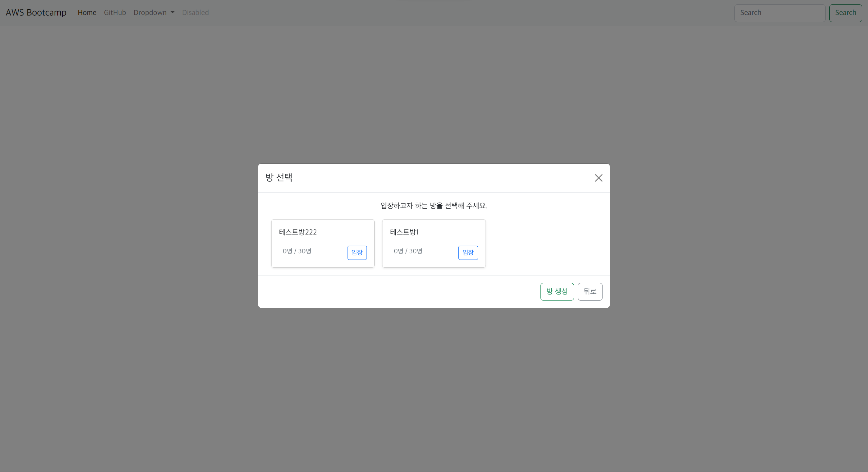868x472 pixels.
Task: Click the AWS Bootcamp brand link
Action: [36, 12]
